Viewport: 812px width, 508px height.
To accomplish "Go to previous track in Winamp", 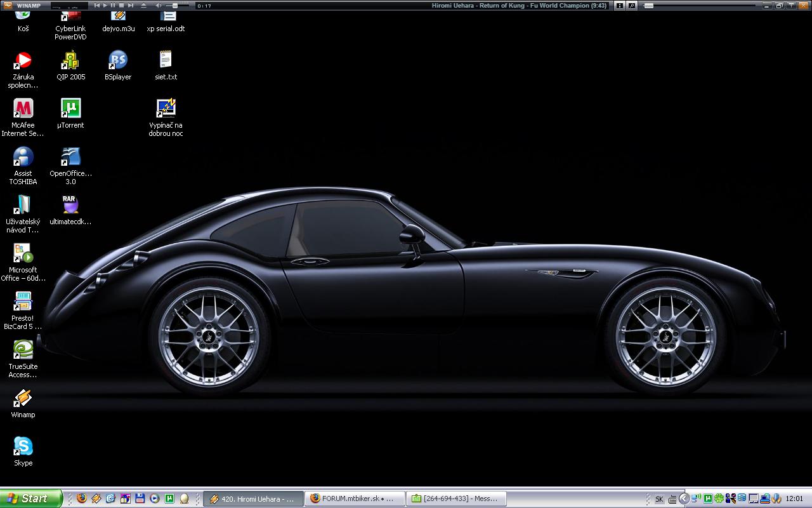I will click(x=96, y=5).
